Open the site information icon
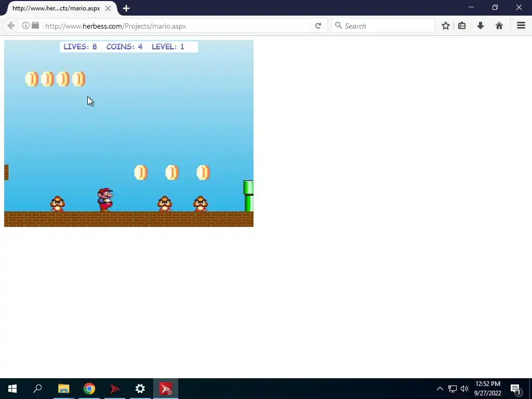532x399 pixels. (26, 25)
